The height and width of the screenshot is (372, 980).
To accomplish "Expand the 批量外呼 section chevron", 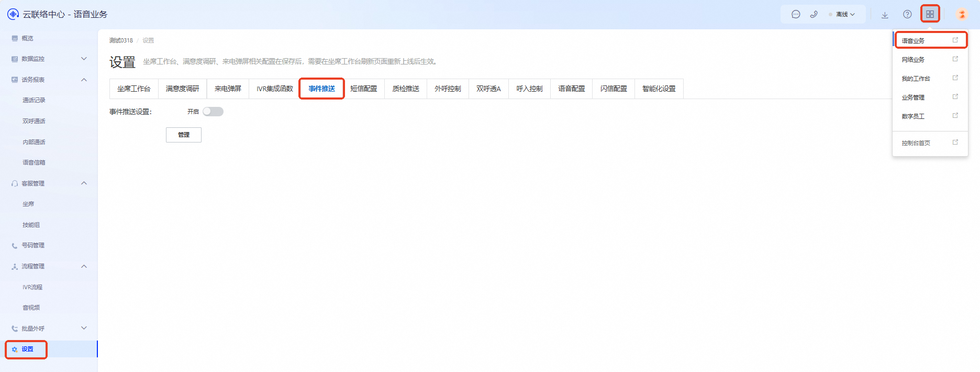I will [x=84, y=329].
